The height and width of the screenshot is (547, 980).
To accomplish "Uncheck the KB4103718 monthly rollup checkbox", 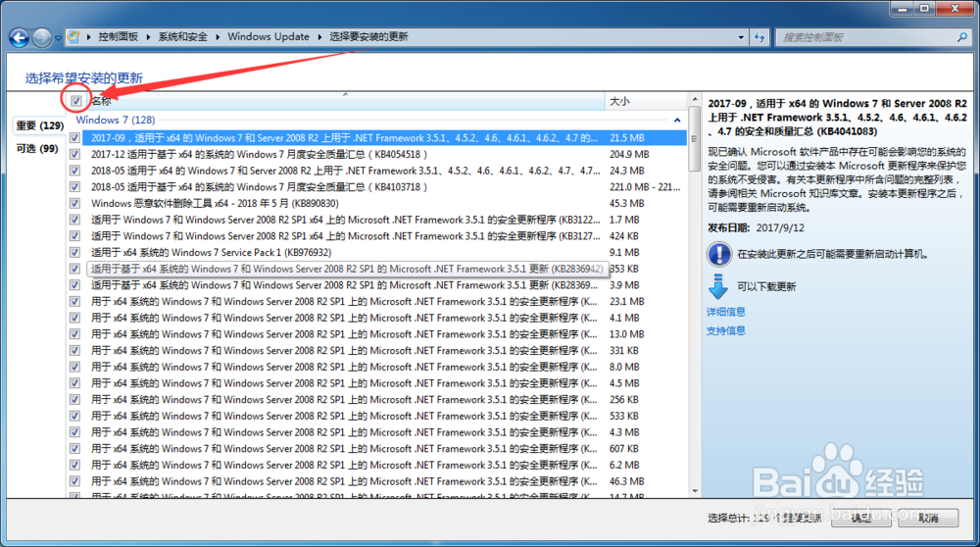I will 75,187.
